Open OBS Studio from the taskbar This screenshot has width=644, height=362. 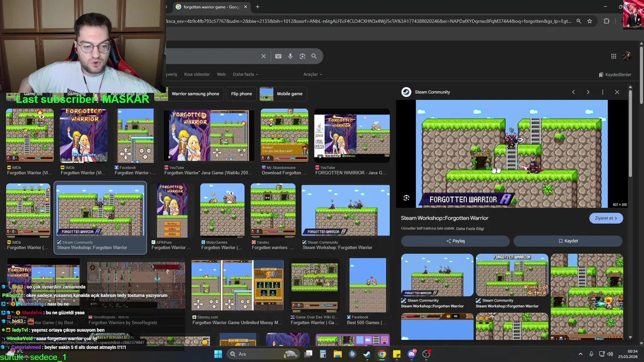pyautogui.click(x=426, y=354)
